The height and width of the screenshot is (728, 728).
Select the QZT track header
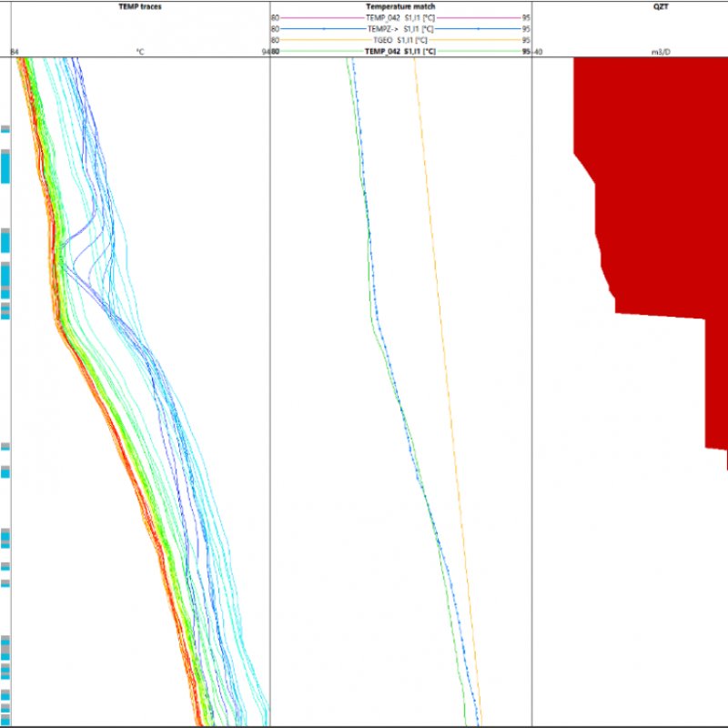(x=662, y=5)
